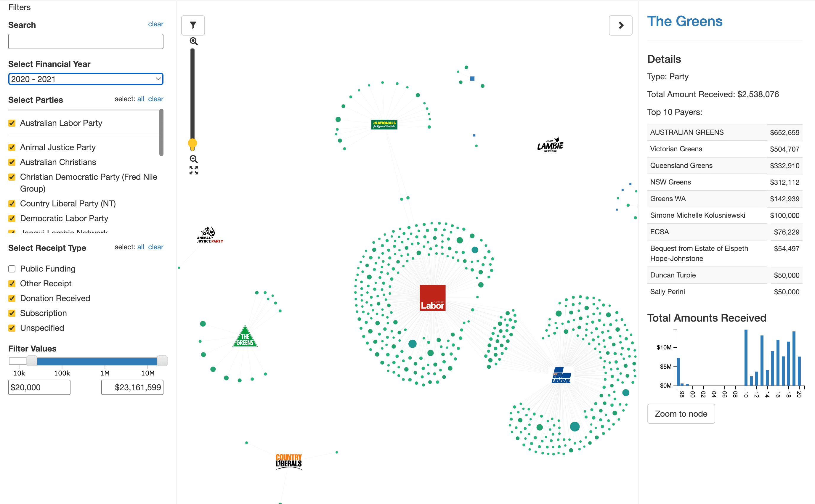Select the Lambie Network logo node
The image size is (815, 504).
pos(550,145)
